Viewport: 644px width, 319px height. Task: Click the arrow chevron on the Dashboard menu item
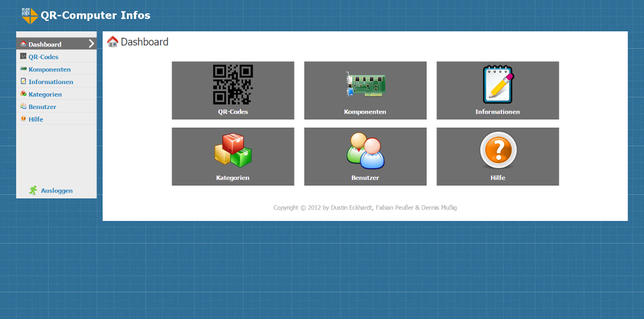coord(91,43)
